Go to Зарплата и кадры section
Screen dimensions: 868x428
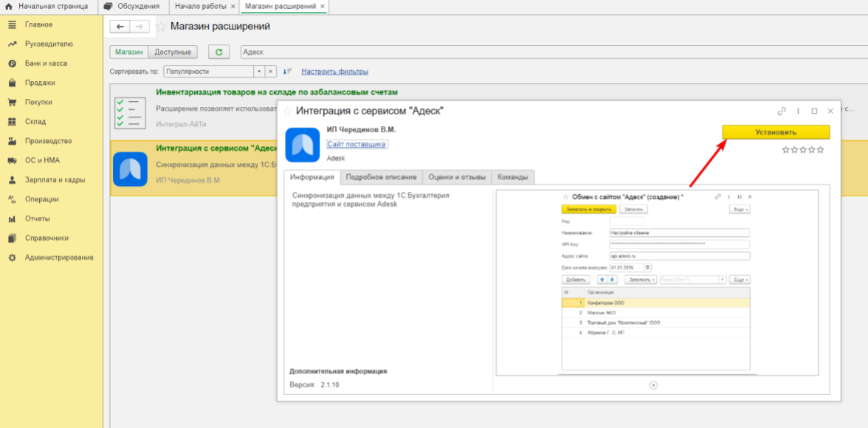tap(55, 180)
